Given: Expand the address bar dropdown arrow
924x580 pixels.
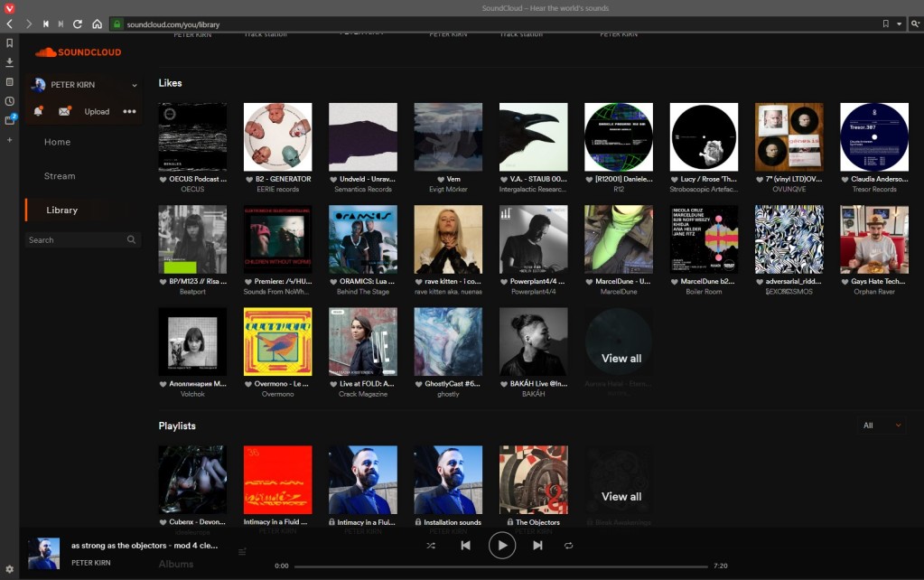Looking at the screenshot, I should pyautogui.click(x=898, y=23).
